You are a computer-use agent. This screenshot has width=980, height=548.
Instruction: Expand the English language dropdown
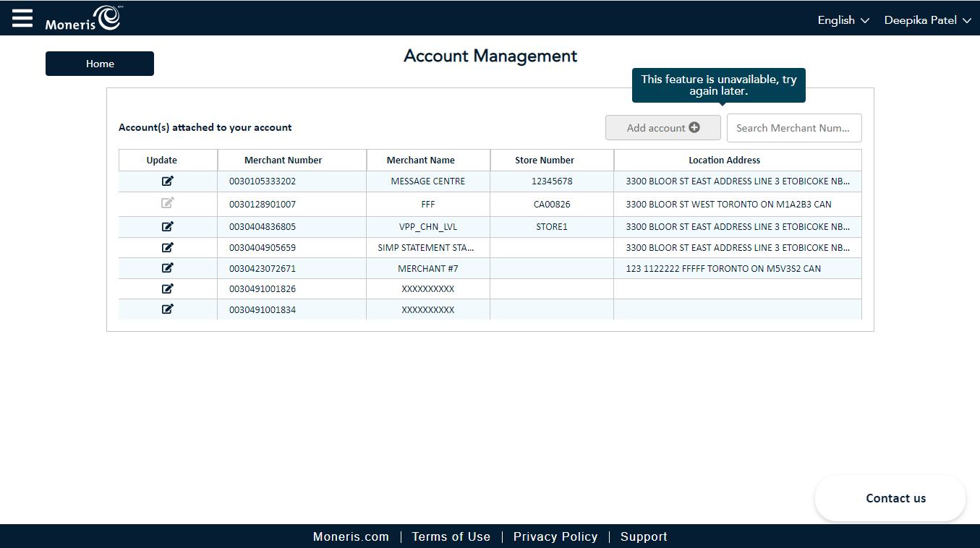(x=843, y=20)
